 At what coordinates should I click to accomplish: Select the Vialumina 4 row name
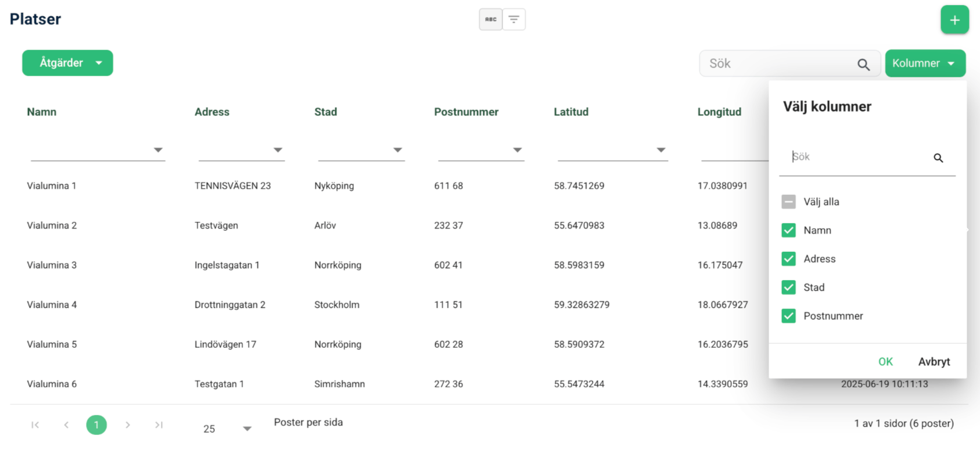click(52, 305)
